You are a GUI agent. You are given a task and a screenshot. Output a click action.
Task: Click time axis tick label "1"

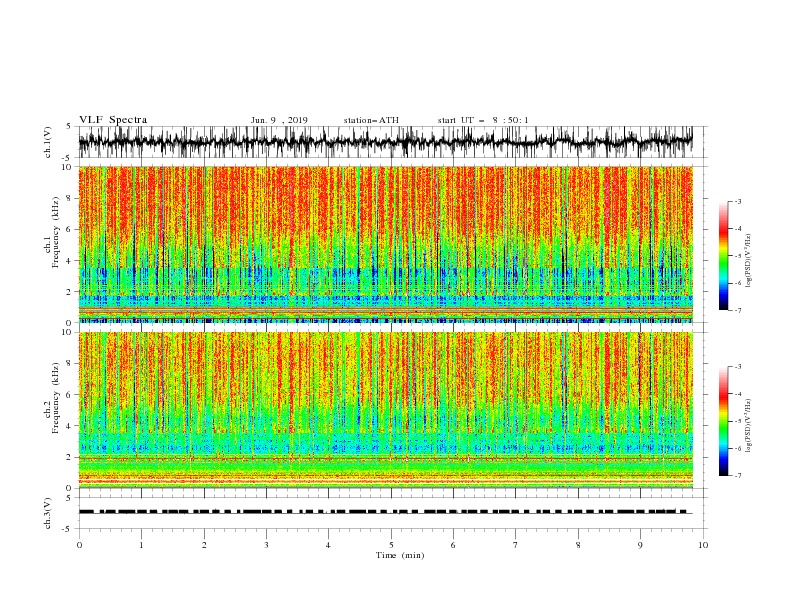coord(141,545)
